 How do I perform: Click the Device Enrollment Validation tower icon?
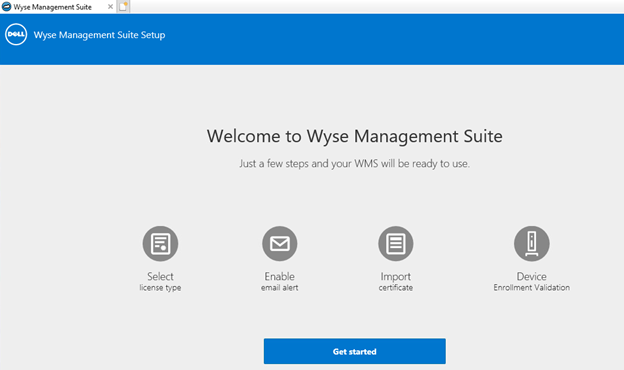coord(532,243)
